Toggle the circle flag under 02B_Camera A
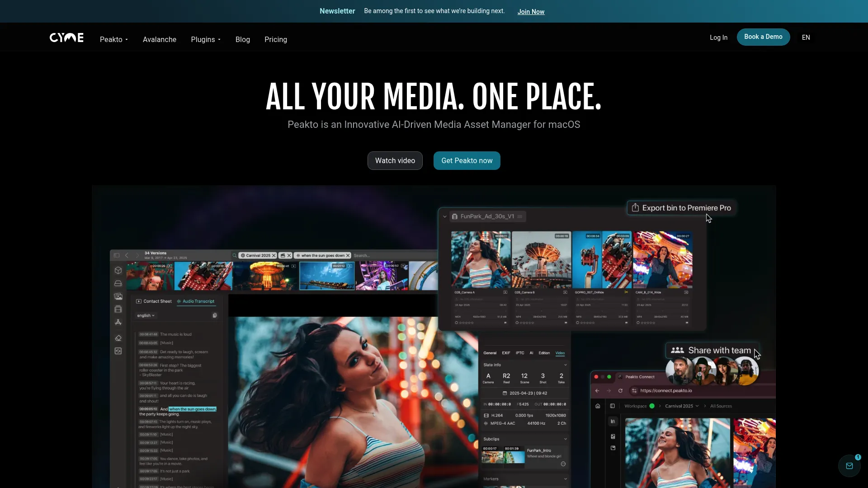This screenshot has width=868, height=488. click(x=457, y=323)
